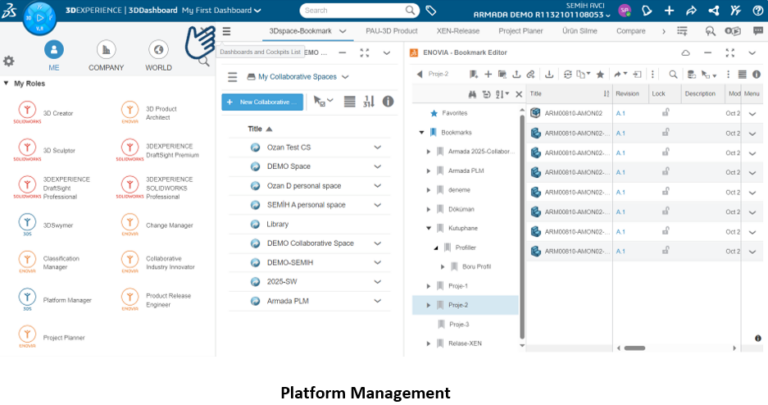Screen dimensions: 768x405
Task: Open the roles settings gear
Action: tap(9, 61)
